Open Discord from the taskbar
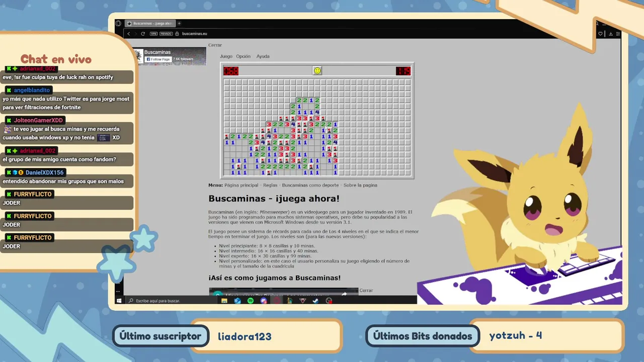This screenshot has width=644, height=362. click(x=264, y=301)
